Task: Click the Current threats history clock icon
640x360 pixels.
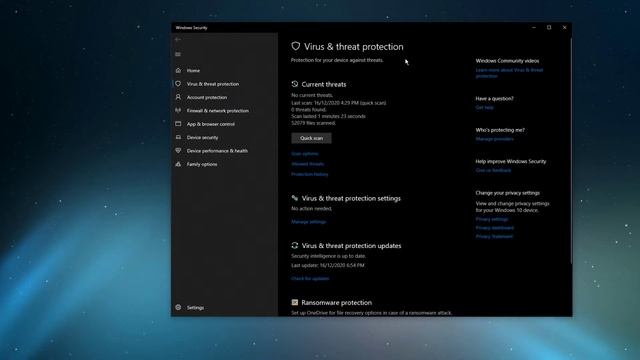Action: pyautogui.click(x=295, y=84)
